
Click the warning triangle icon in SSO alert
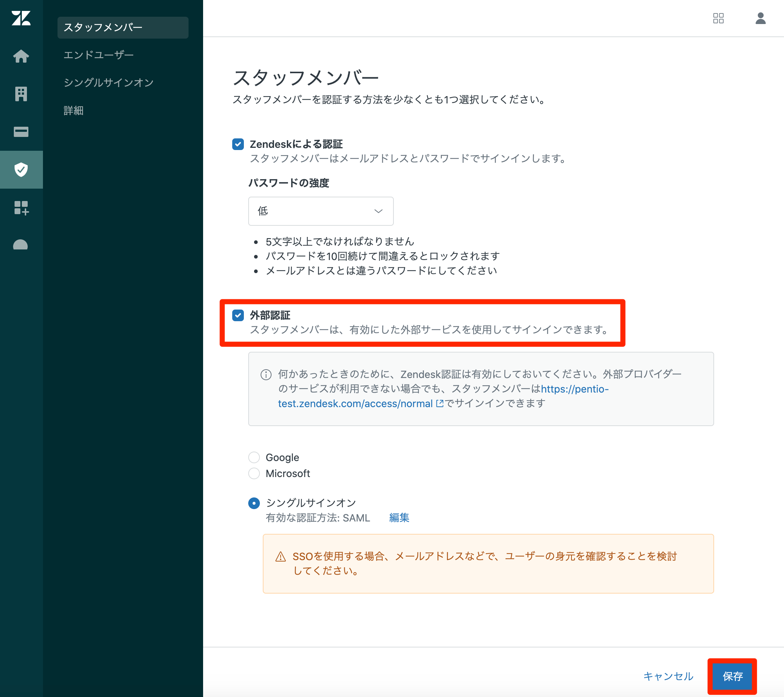pos(280,556)
